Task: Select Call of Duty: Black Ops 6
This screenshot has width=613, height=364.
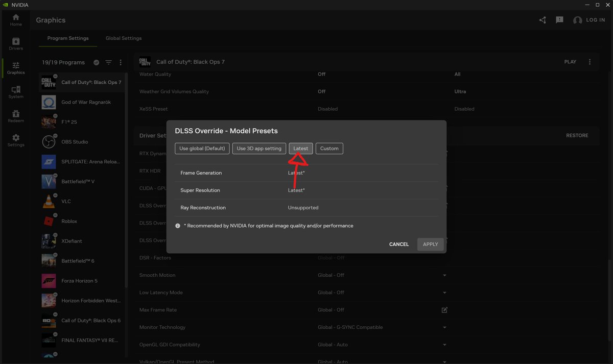Action: (x=82, y=321)
